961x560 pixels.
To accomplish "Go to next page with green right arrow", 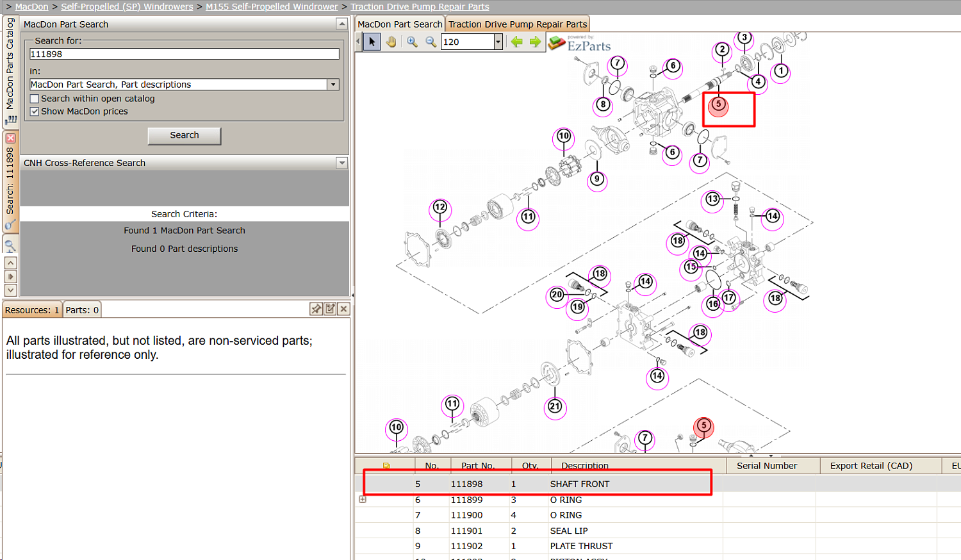I will (535, 42).
